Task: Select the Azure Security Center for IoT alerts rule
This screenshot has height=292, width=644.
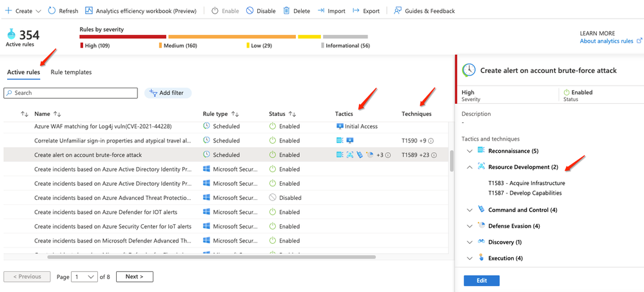Action: click(x=113, y=226)
